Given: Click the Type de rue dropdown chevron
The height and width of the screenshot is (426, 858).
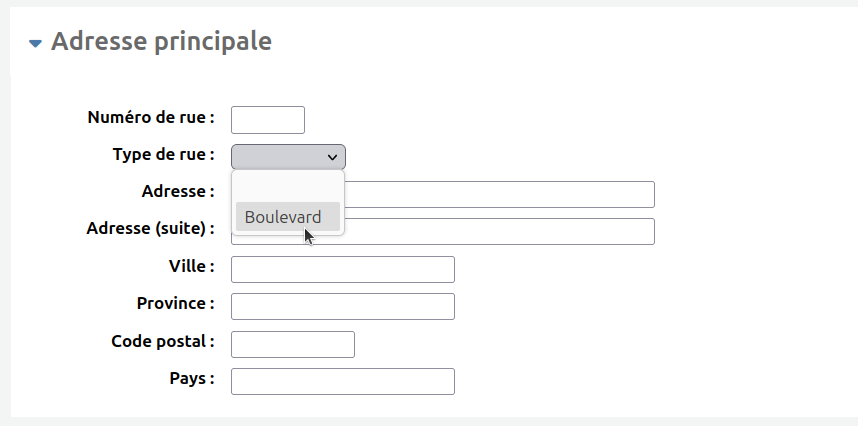Looking at the screenshot, I should tap(332, 157).
